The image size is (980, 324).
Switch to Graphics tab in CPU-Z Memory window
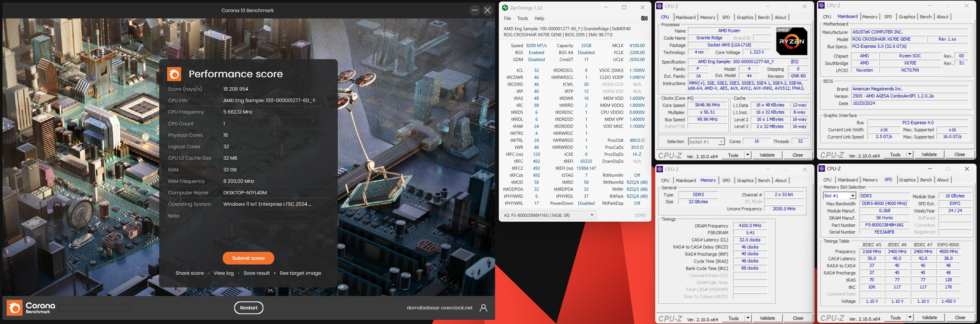click(x=745, y=181)
